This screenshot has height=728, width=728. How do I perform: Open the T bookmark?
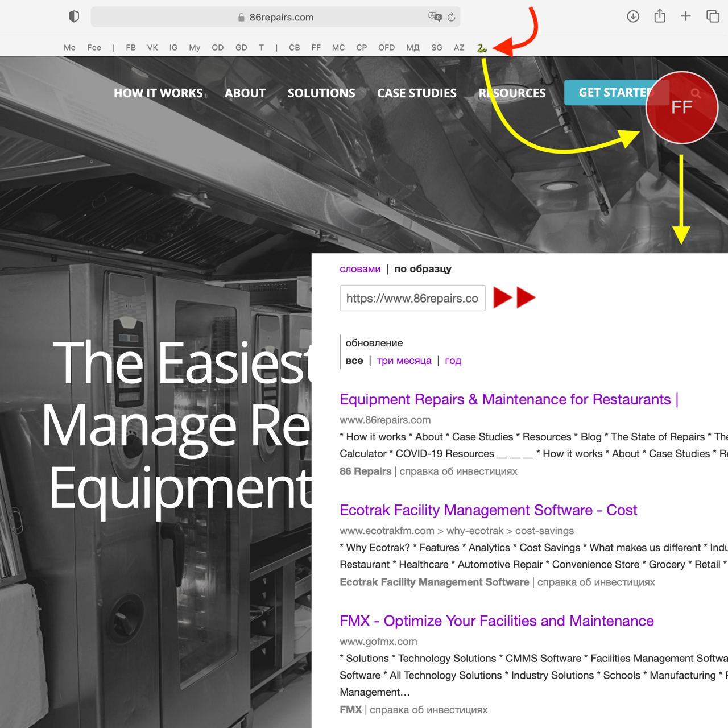click(x=262, y=48)
